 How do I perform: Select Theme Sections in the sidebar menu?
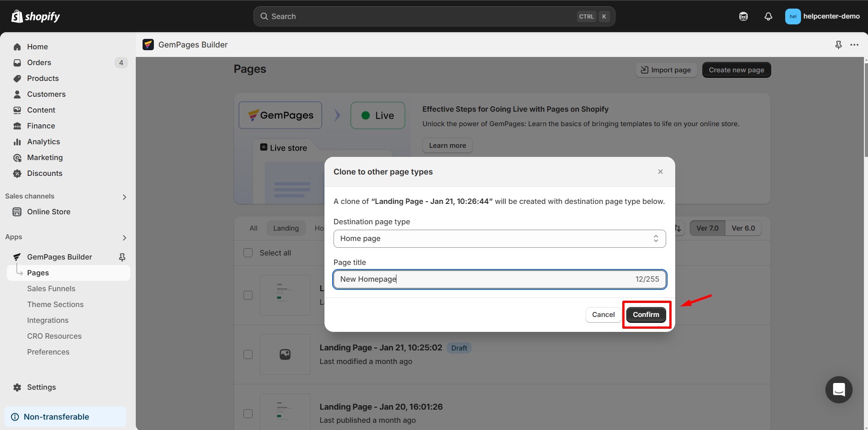coord(55,304)
